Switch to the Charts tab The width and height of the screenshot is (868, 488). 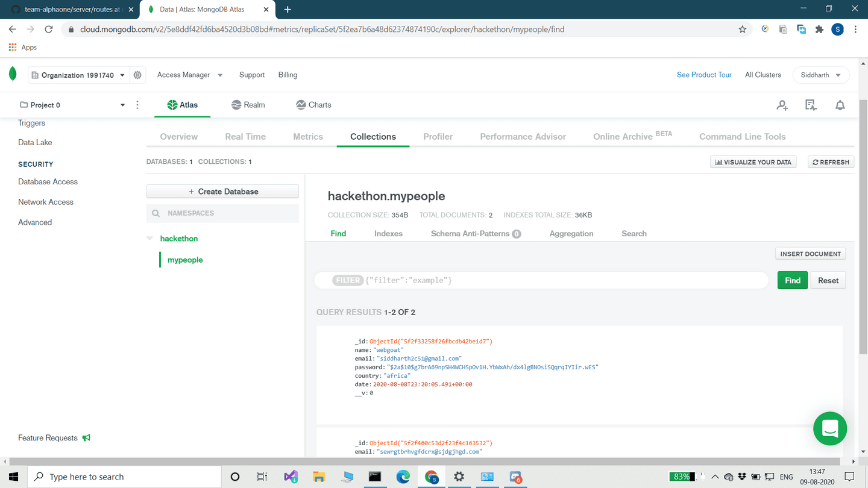tap(313, 105)
